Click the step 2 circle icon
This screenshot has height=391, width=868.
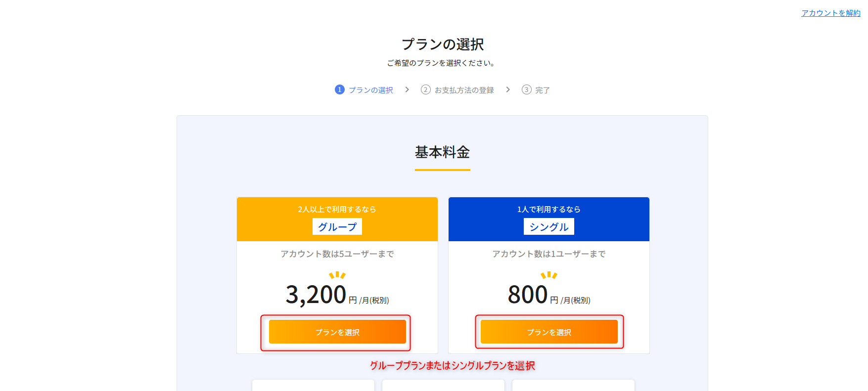click(x=425, y=89)
